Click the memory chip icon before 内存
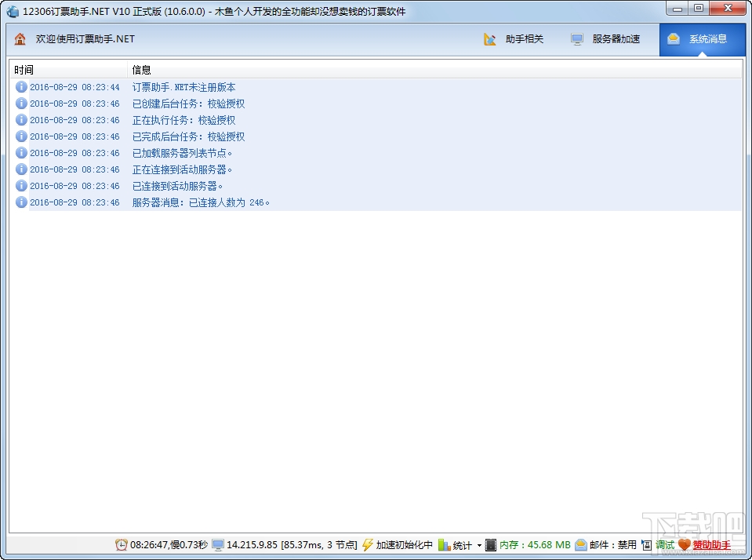 [490, 544]
